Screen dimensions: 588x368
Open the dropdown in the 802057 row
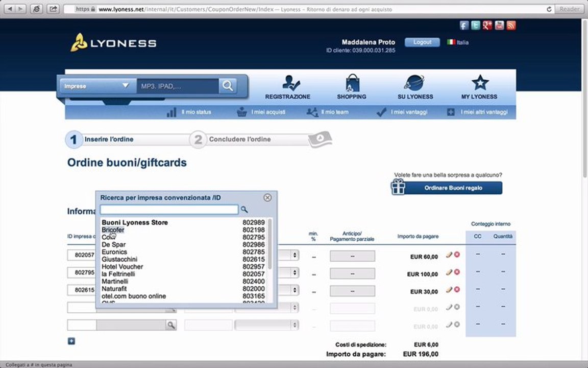pyautogui.click(x=295, y=255)
